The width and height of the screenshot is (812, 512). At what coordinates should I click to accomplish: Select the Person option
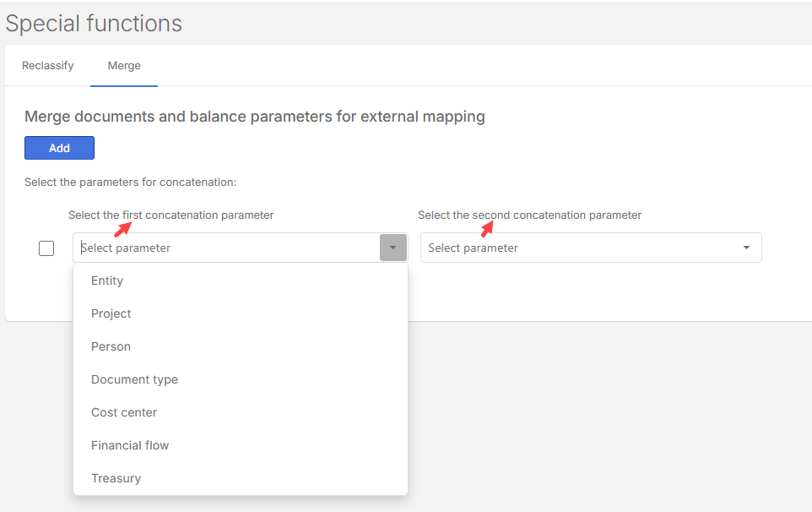(111, 346)
